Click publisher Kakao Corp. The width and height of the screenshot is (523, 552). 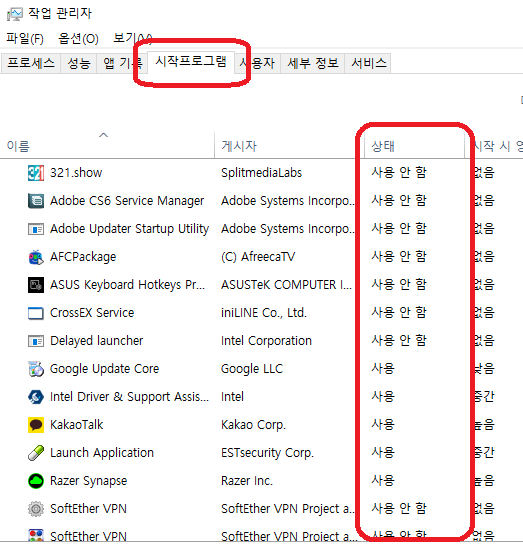click(253, 425)
